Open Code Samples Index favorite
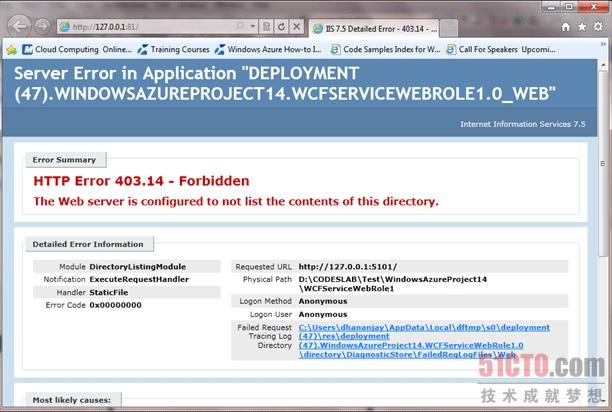This screenshot has height=412, width=612. coord(386,50)
